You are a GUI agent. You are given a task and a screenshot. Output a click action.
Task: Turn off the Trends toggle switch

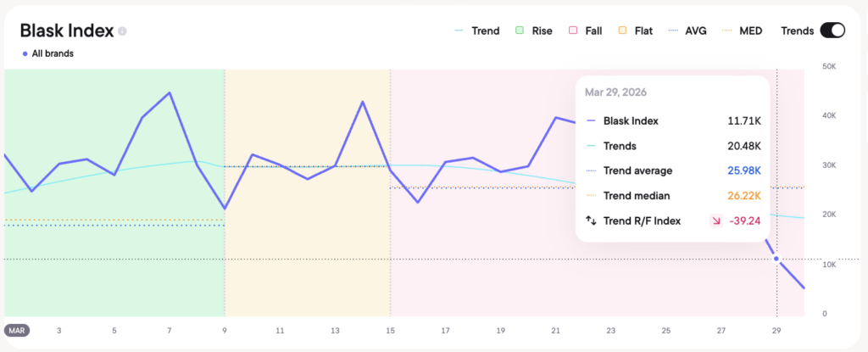coord(832,31)
